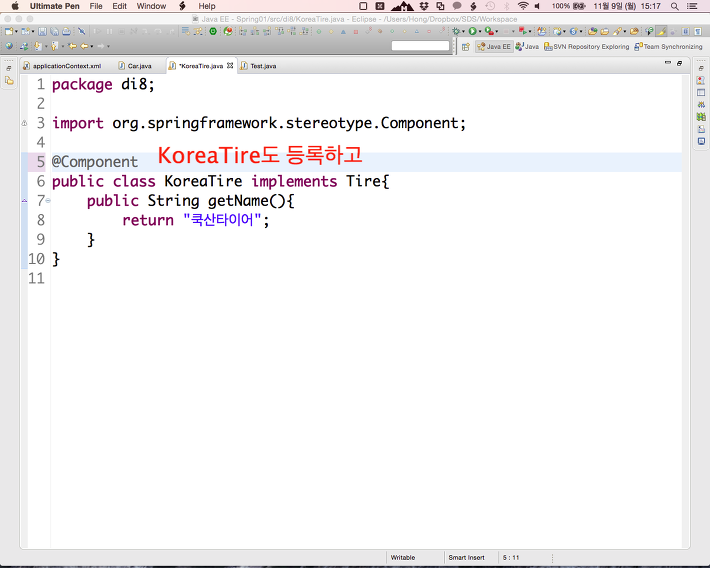This screenshot has width=710, height=568.
Task: Open the Help menu
Action: [206, 6]
